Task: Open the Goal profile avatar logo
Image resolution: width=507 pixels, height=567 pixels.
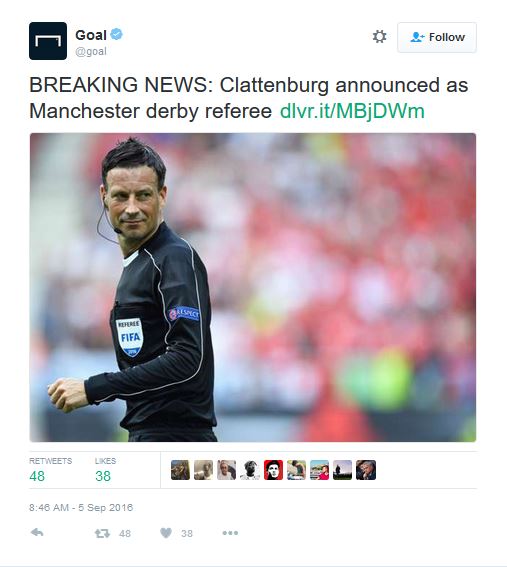Action: point(48,41)
